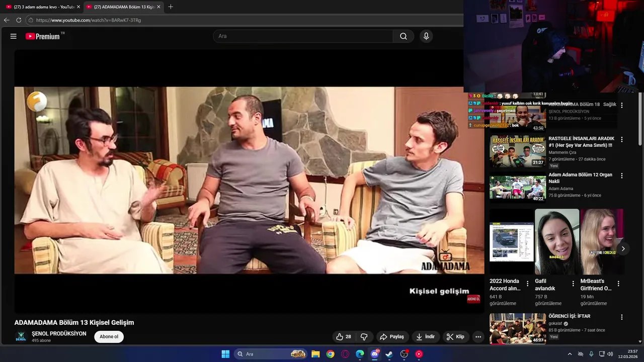Open the YouTube hamburger guide menu
The image size is (644, 362).
14,36
